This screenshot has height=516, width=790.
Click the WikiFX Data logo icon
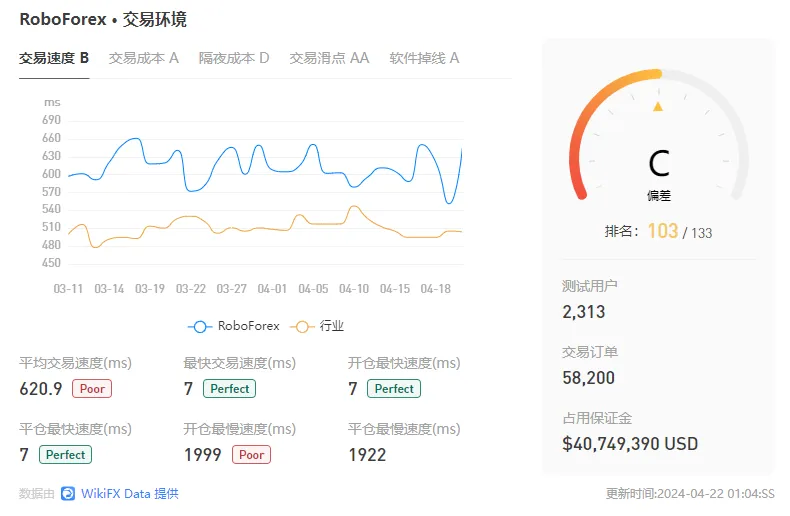(x=68, y=493)
